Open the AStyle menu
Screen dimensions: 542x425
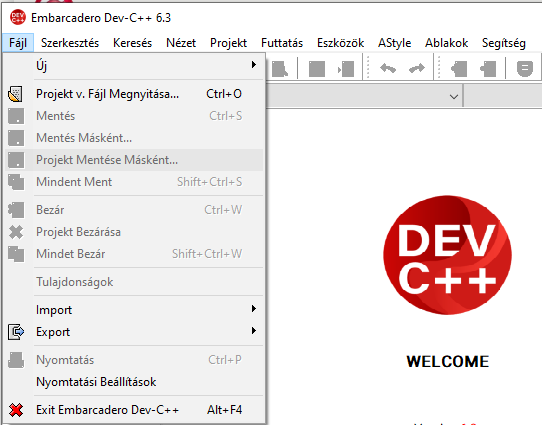394,43
